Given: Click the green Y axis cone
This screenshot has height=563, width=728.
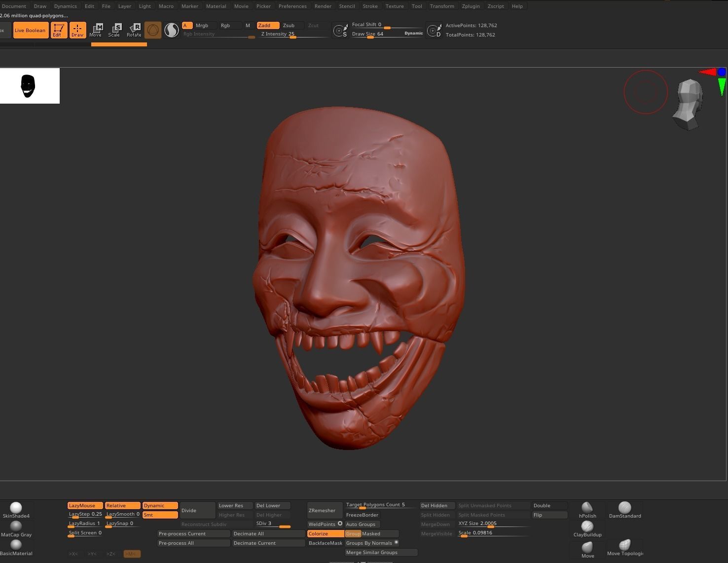Looking at the screenshot, I should [722, 87].
